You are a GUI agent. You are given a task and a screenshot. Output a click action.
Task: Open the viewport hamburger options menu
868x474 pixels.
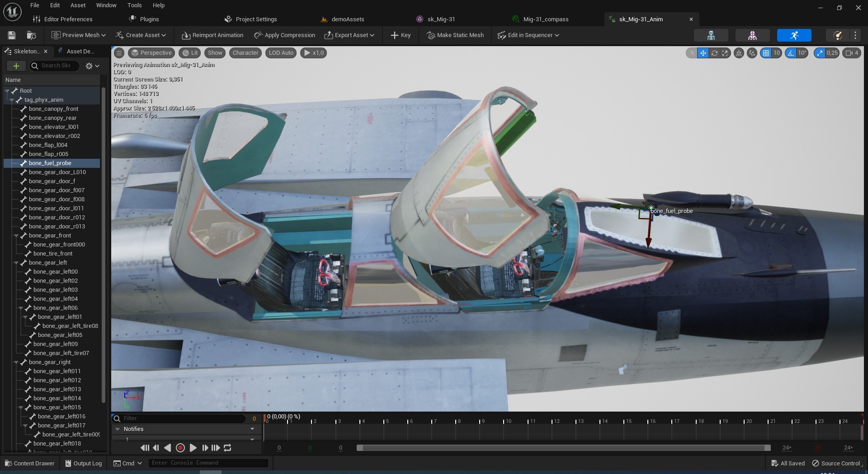(119, 53)
